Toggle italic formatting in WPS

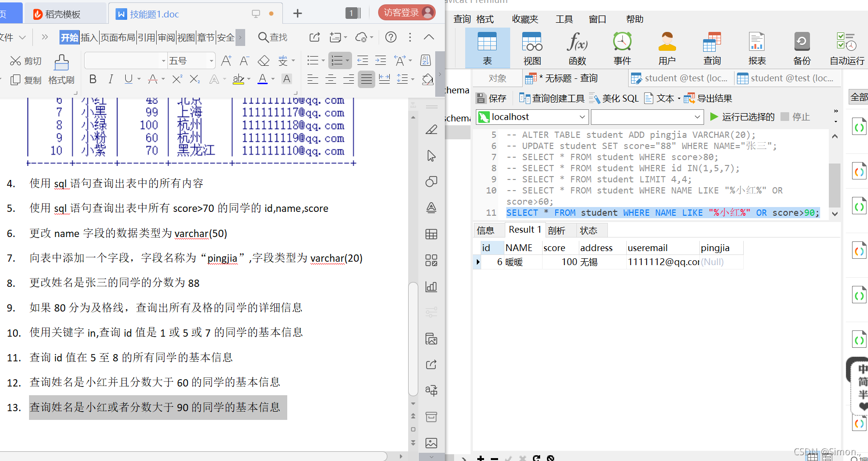[111, 79]
